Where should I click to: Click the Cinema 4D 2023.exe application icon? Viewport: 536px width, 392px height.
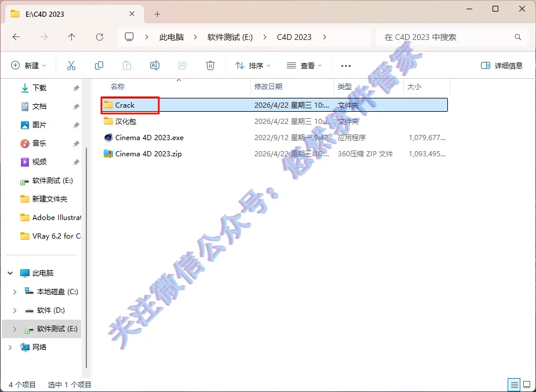tap(108, 137)
